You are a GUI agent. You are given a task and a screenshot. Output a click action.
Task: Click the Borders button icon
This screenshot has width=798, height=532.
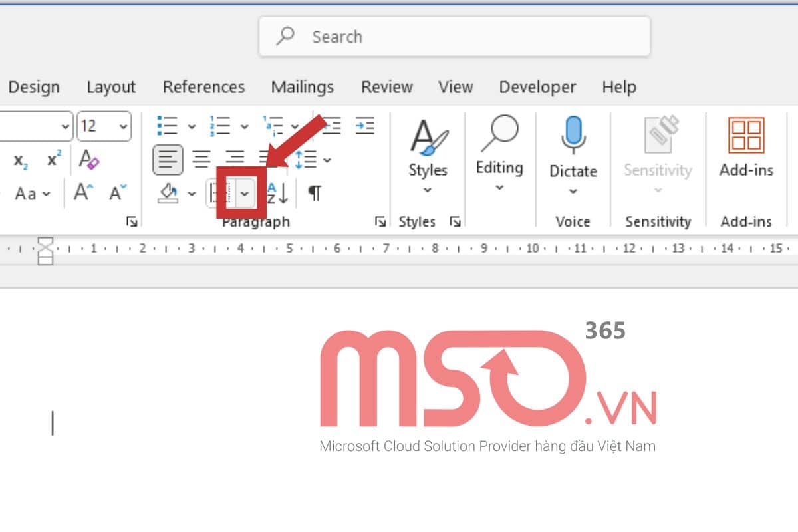(219, 193)
